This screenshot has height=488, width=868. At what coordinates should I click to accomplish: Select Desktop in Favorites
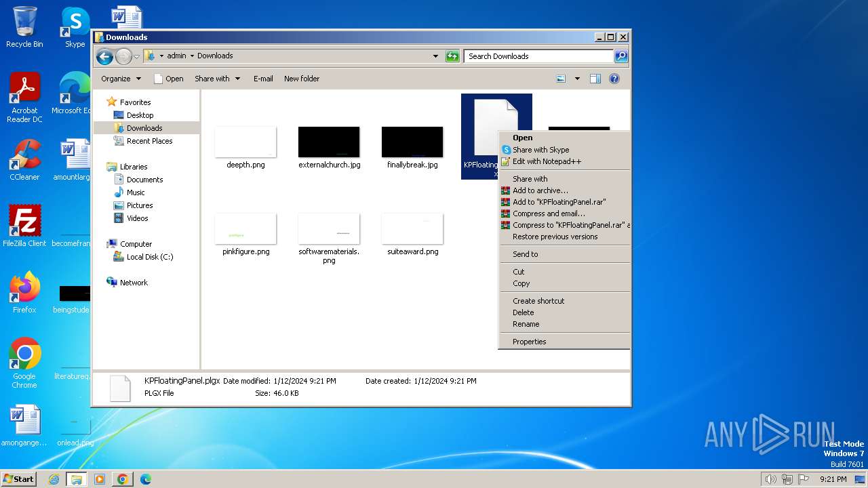coord(140,115)
